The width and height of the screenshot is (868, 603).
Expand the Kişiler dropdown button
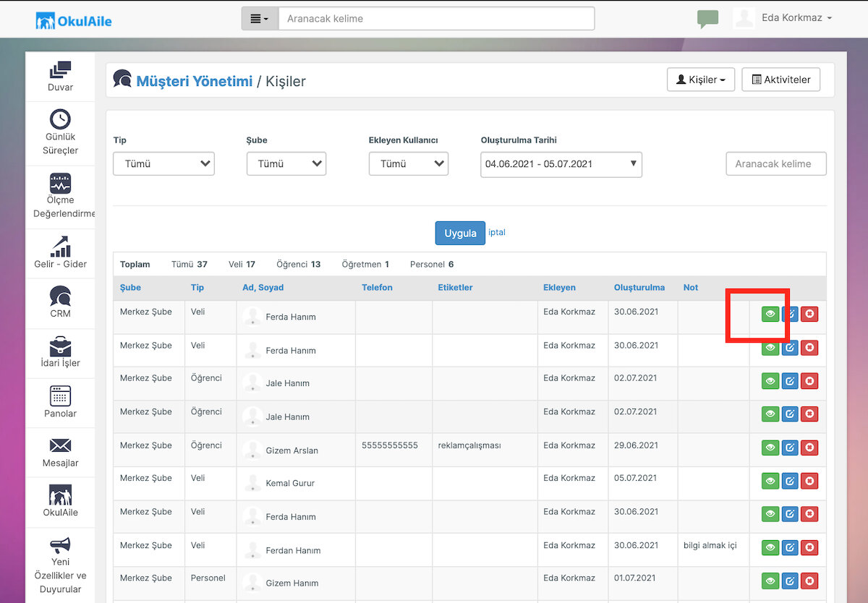(x=701, y=80)
